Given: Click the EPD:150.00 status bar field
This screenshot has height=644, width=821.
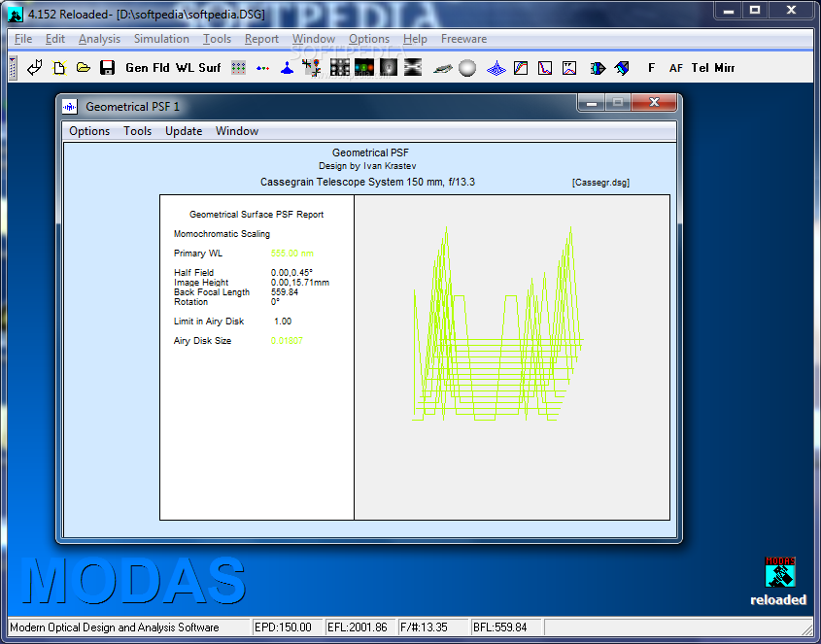Looking at the screenshot, I should (x=287, y=627).
